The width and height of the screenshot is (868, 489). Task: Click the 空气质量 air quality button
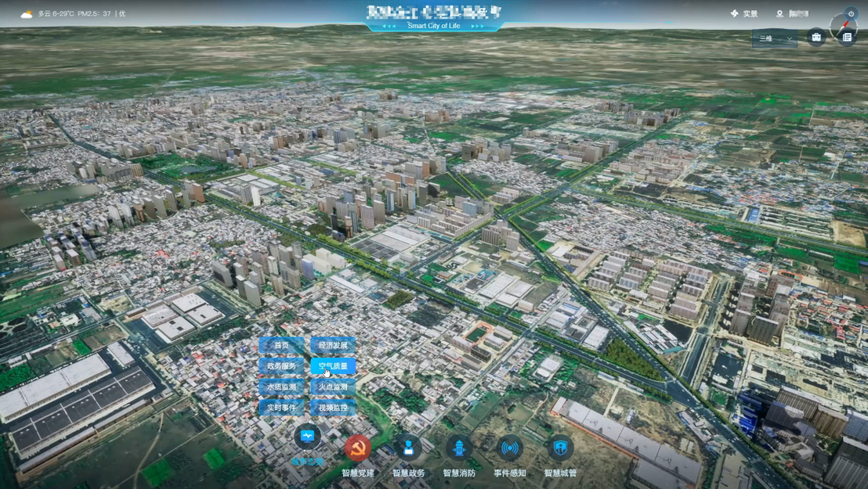(333, 366)
